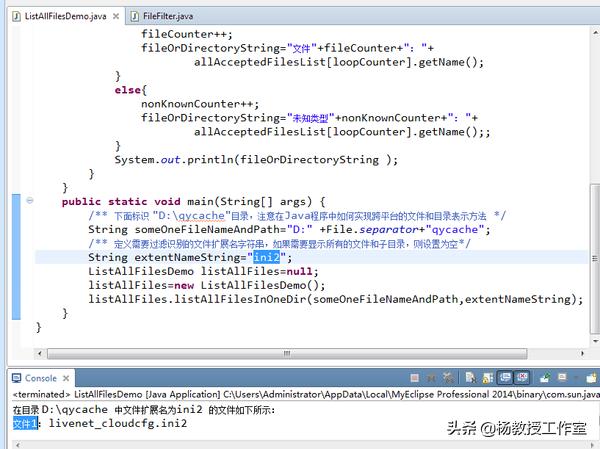Click the "else{" keyword line

point(130,90)
